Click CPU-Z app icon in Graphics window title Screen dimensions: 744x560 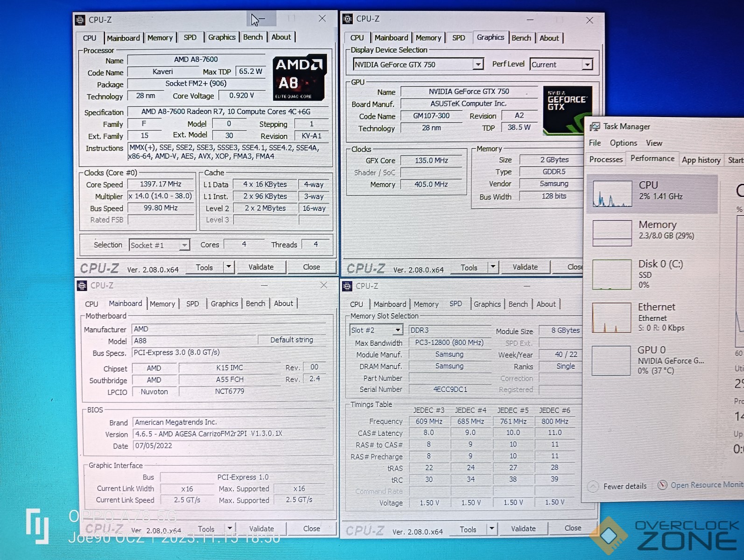tap(348, 19)
